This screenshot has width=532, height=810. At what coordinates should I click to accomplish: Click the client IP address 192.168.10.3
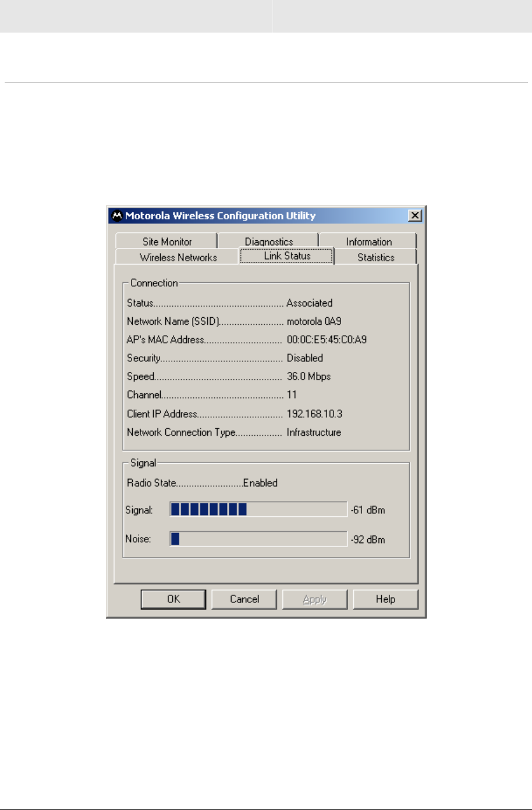(x=314, y=414)
